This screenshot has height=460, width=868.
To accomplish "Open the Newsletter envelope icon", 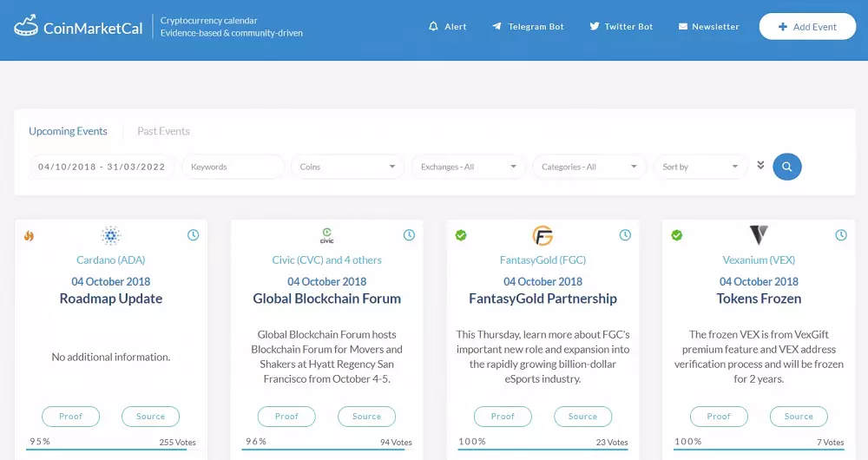I will coord(683,26).
